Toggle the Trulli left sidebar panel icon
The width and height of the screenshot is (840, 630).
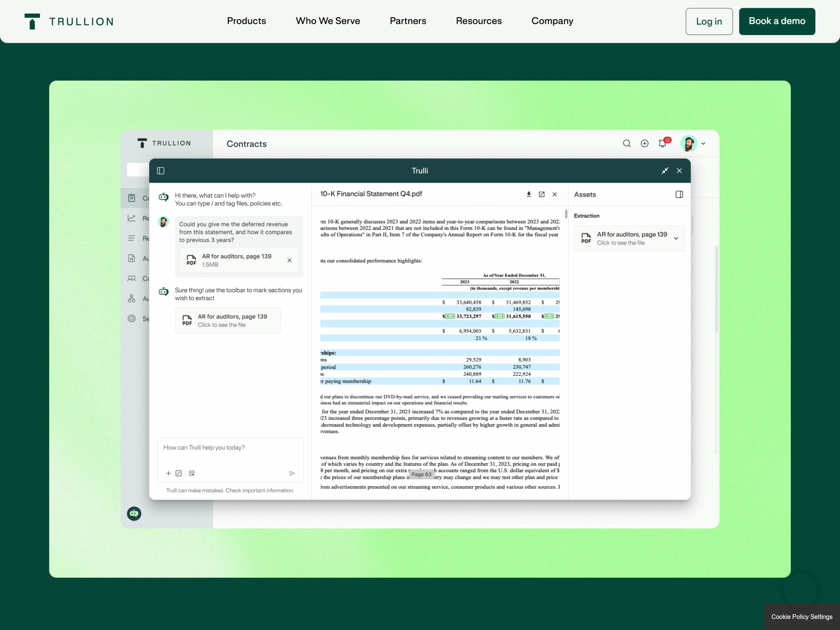click(161, 171)
